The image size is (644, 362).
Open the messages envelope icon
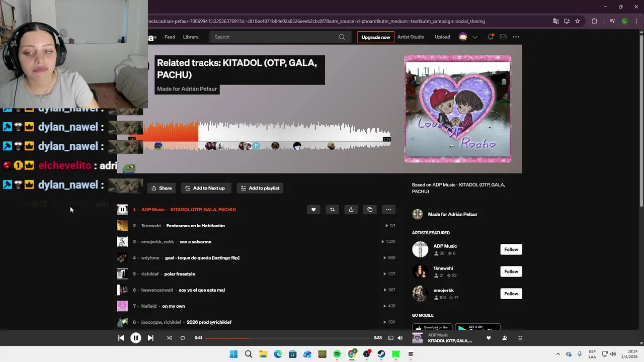pos(503,37)
